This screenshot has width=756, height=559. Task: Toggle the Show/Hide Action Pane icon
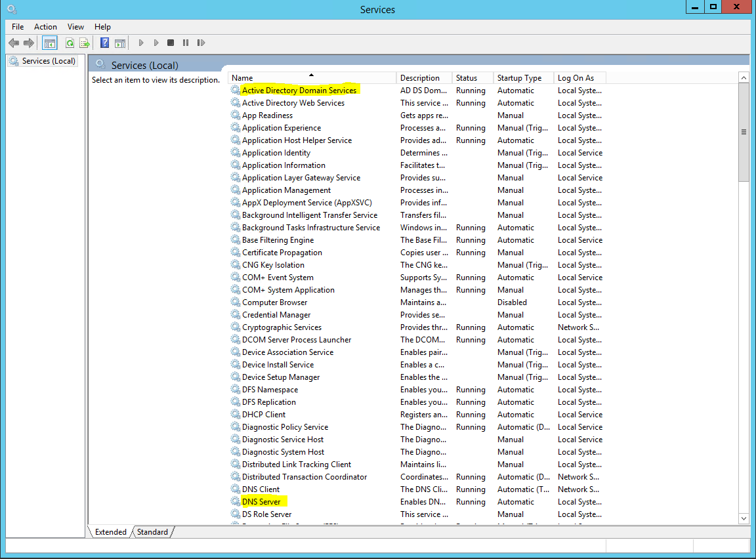click(120, 43)
